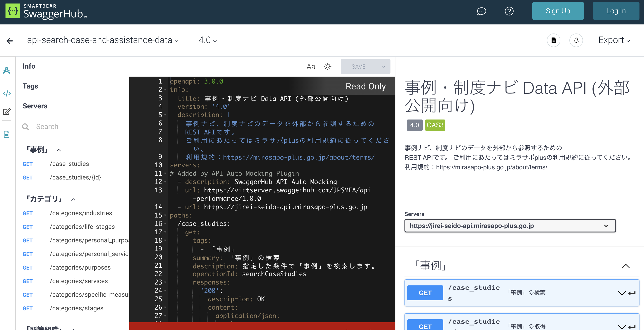Expand the GET /case_studies row chevron
644x330 pixels.
point(622,293)
